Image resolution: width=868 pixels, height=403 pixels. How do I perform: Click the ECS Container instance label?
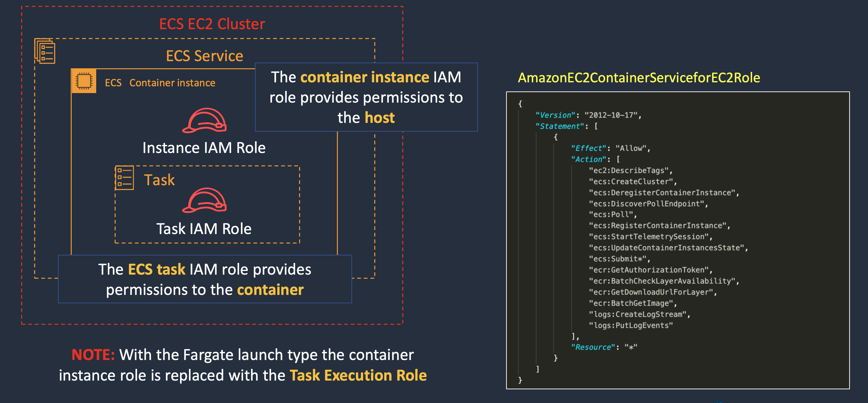(160, 83)
